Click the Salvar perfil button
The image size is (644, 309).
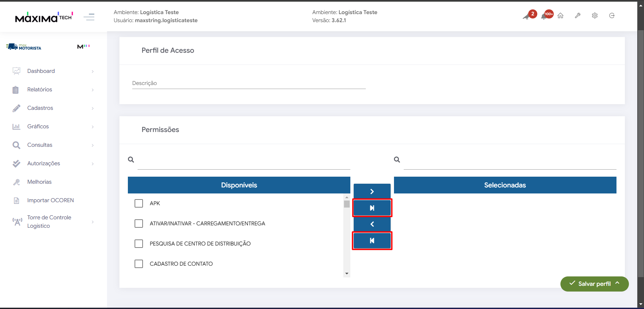(594, 284)
